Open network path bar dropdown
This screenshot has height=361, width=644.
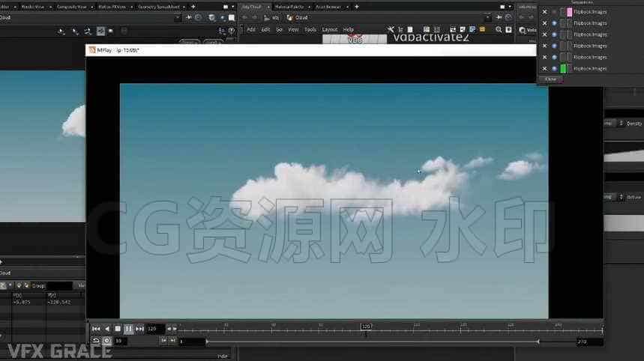487,18
